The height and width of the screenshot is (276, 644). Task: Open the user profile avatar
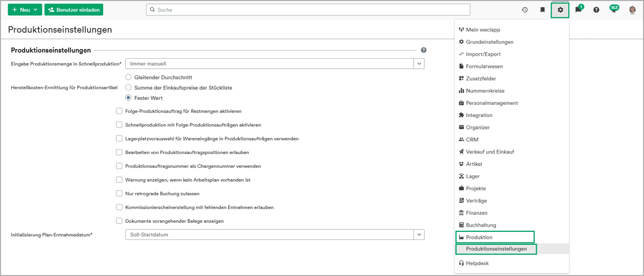point(632,10)
